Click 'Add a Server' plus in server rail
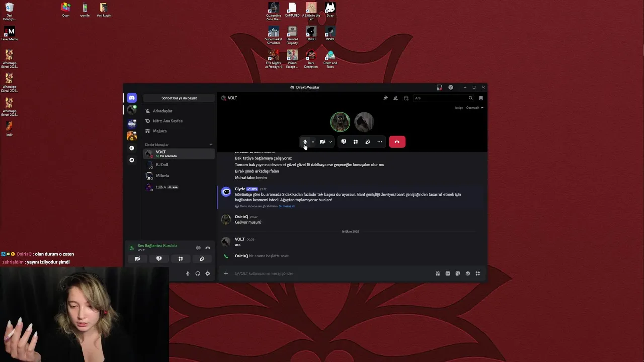This screenshot has width=644, height=362. (132, 148)
